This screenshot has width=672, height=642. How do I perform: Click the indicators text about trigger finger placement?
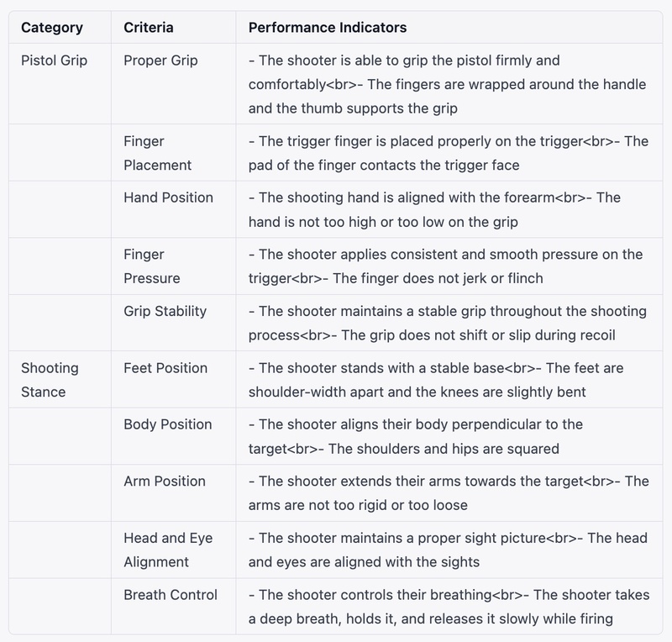(x=449, y=153)
